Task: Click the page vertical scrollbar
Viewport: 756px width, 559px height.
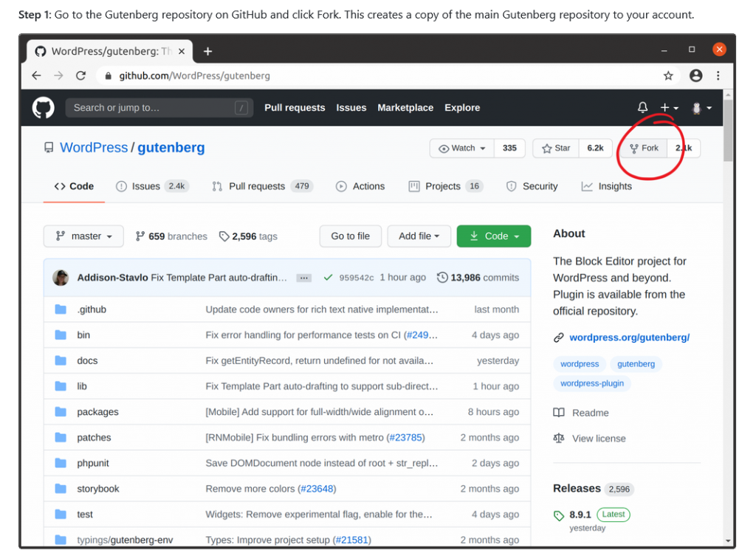Action: [728, 133]
